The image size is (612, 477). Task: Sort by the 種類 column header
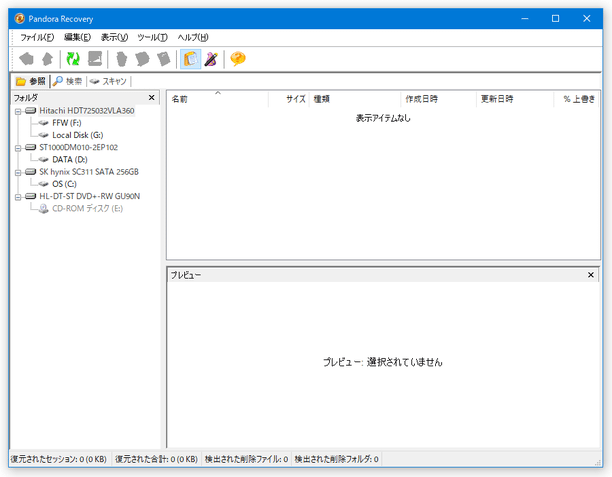coord(355,99)
